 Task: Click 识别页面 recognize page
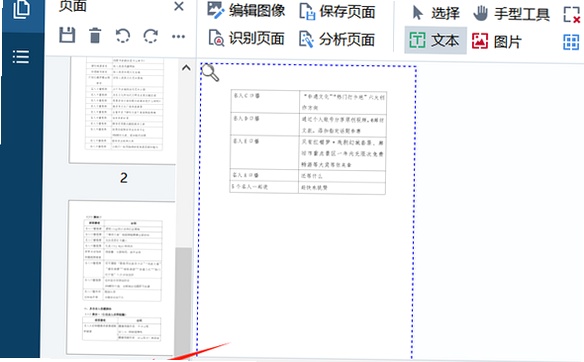click(x=246, y=38)
